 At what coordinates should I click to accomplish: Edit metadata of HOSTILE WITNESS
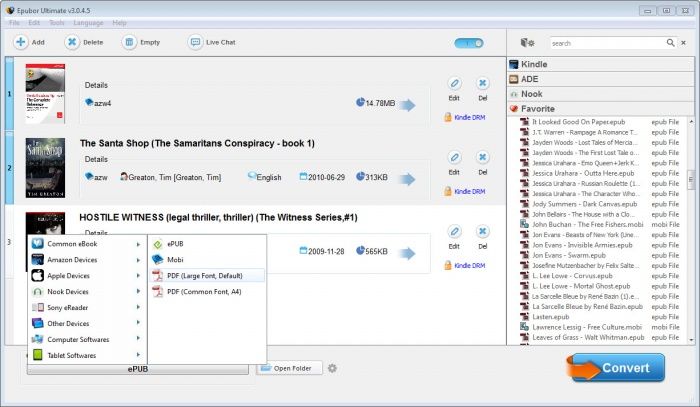click(x=454, y=232)
